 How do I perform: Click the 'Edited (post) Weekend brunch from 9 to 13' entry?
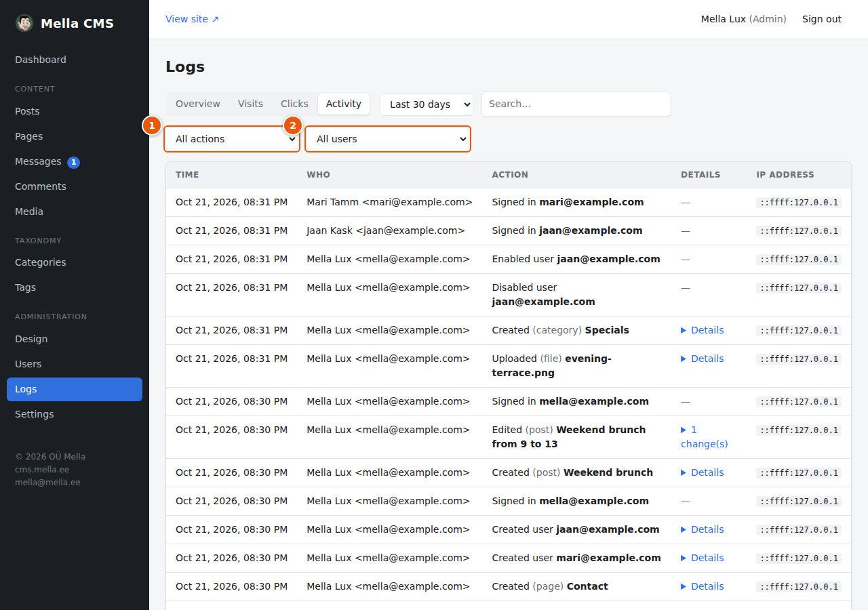(x=569, y=436)
